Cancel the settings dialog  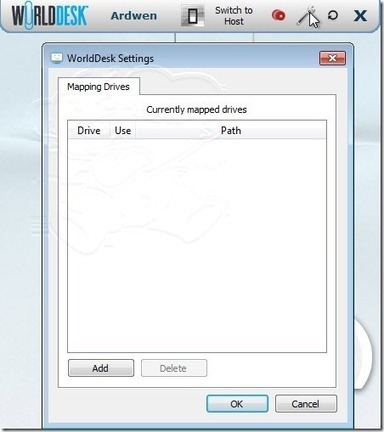pyautogui.click(x=306, y=404)
